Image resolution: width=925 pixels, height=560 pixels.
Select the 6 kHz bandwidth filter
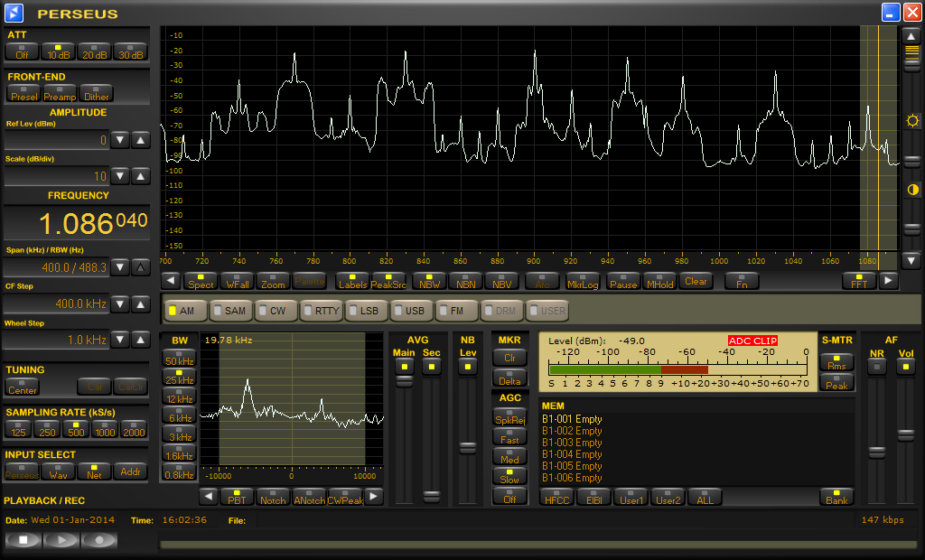pyautogui.click(x=180, y=415)
